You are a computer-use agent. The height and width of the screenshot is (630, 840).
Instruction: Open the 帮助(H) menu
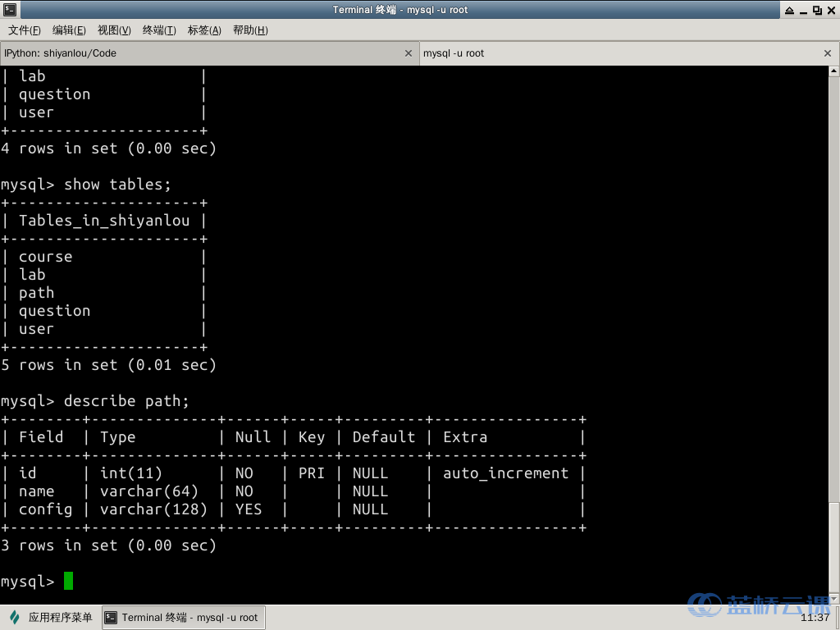pyautogui.click(x=250, y=30)
